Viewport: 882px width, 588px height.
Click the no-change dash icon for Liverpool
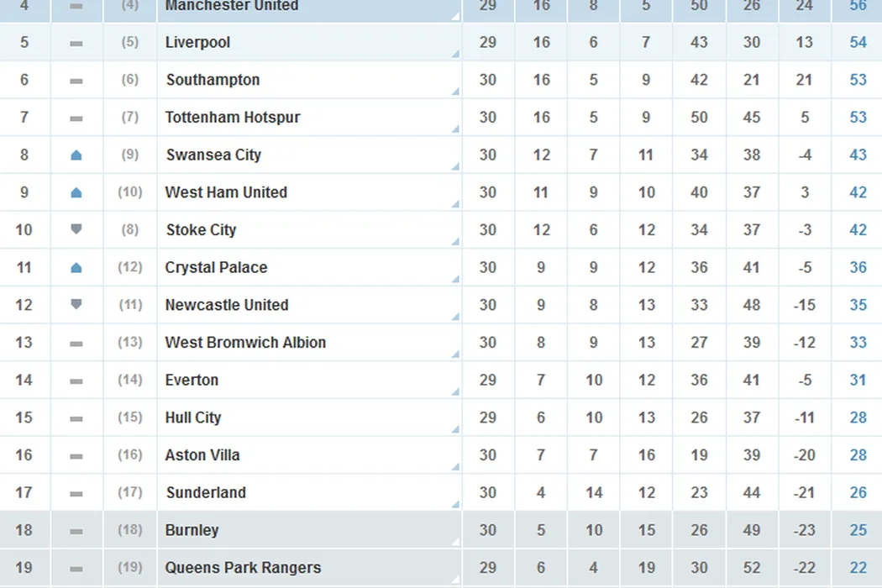point(76,43)
